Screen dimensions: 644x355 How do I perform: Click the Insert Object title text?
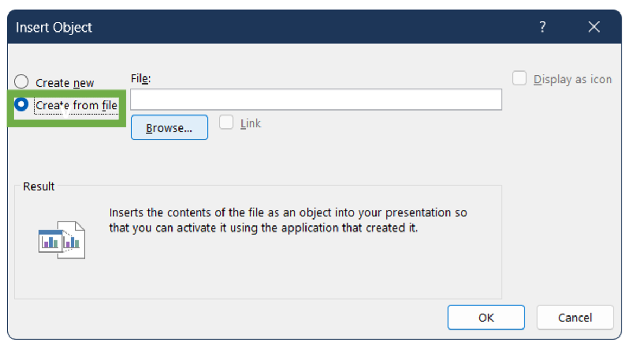pos(54,27)
